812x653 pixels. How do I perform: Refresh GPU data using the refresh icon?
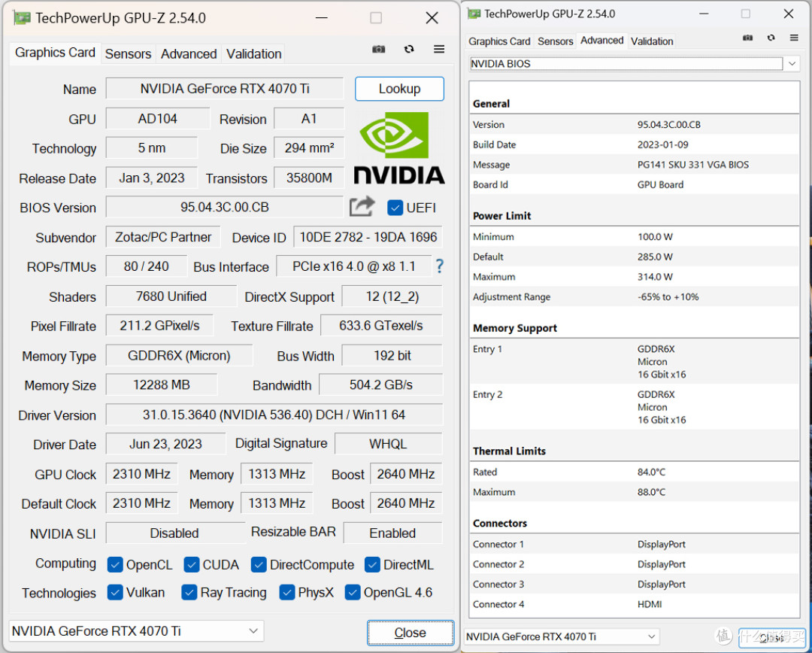point(408,49)
